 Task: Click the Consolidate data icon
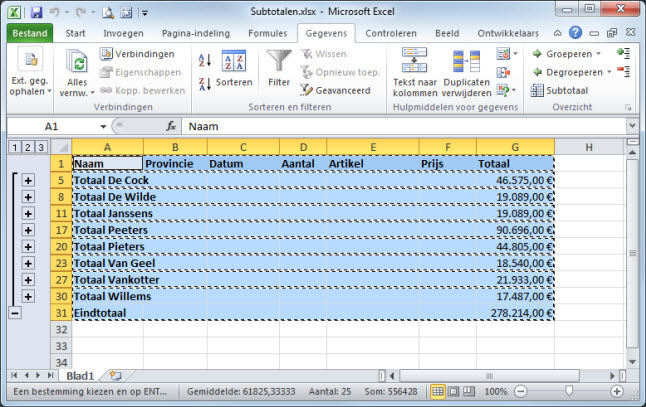(503, 73)
